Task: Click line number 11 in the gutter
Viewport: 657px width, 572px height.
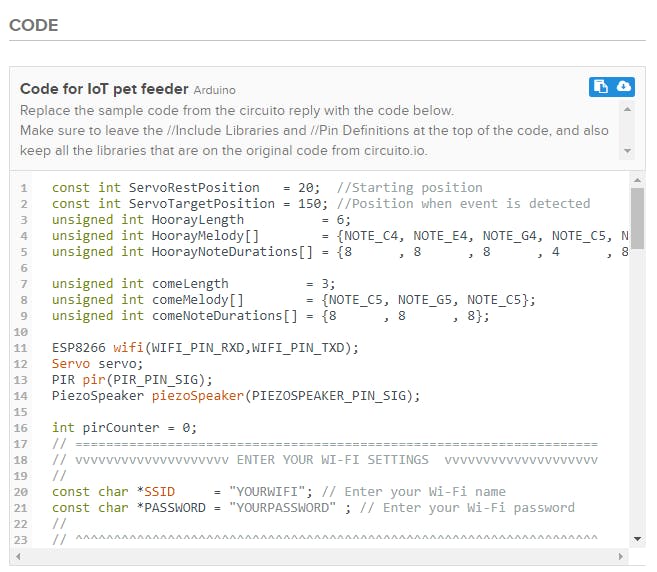Action: point(21,347)
